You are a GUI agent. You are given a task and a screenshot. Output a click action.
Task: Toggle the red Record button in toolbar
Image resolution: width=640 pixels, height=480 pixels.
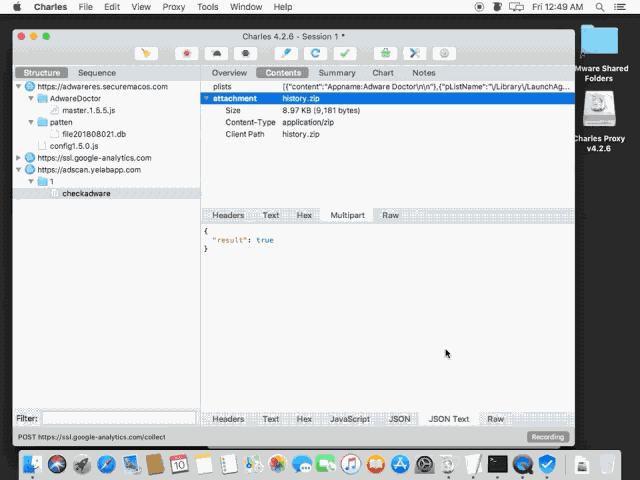pyautogui.click(x=187, y=53)
